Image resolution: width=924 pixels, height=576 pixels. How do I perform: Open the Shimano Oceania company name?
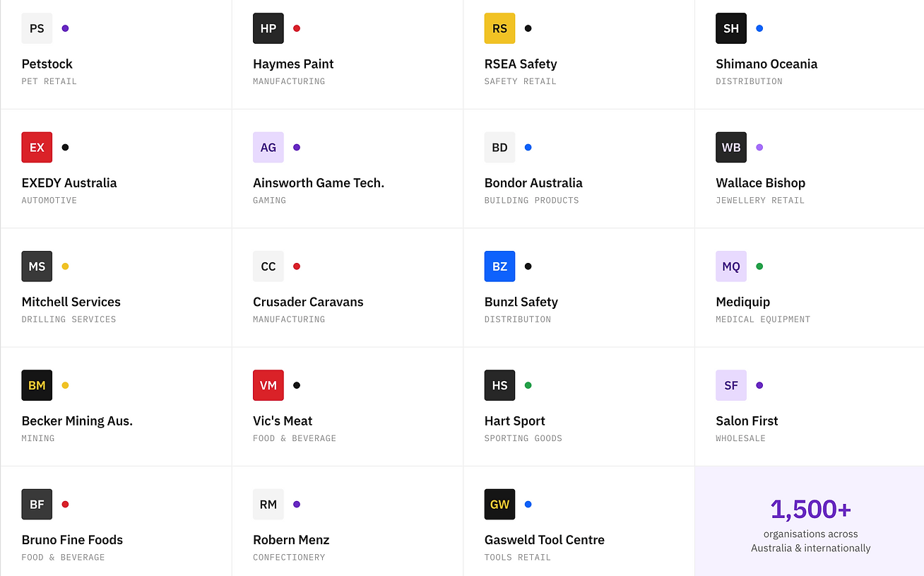pyautogui.click(x=766, y=64)
